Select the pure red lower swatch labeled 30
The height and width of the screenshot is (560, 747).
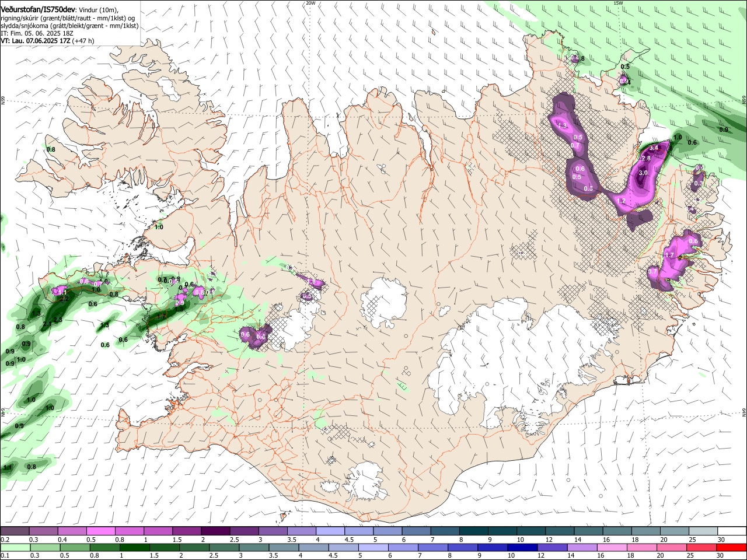731,547
